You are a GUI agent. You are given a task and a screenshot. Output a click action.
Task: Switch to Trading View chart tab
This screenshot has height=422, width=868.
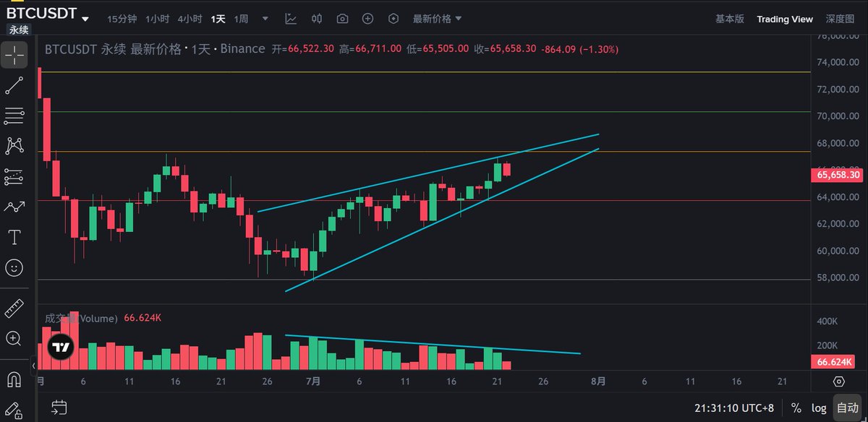(785, 19)
